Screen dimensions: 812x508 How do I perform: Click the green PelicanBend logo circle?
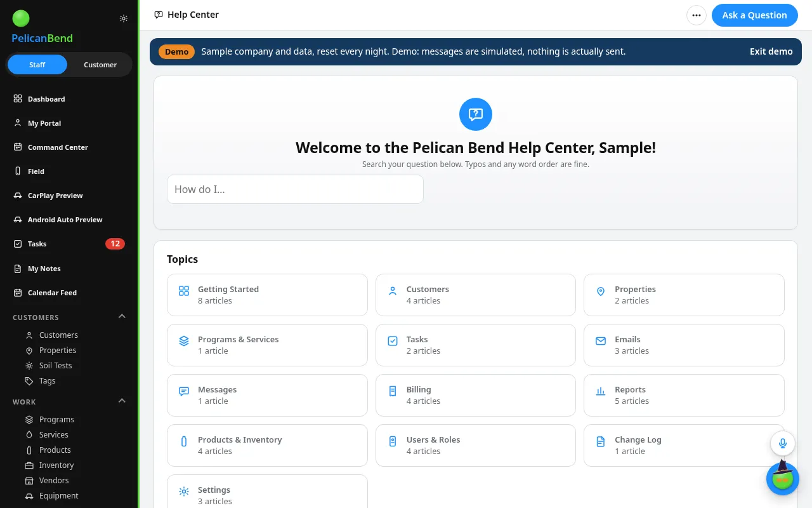[21, 18]
